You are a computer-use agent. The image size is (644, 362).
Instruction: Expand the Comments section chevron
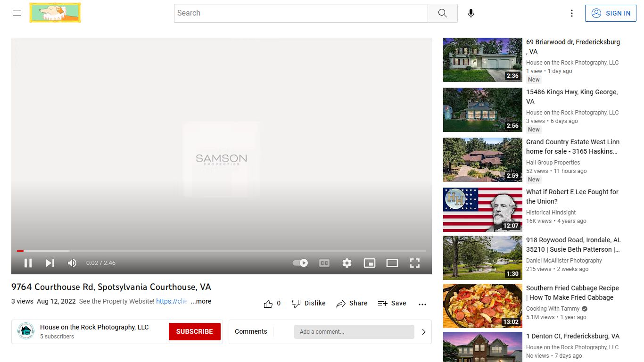tap(424, 331)
